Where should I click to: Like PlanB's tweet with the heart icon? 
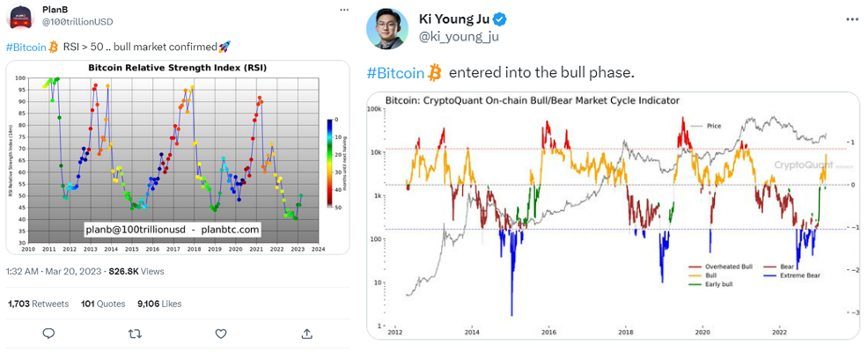click(x=219, y=334)
